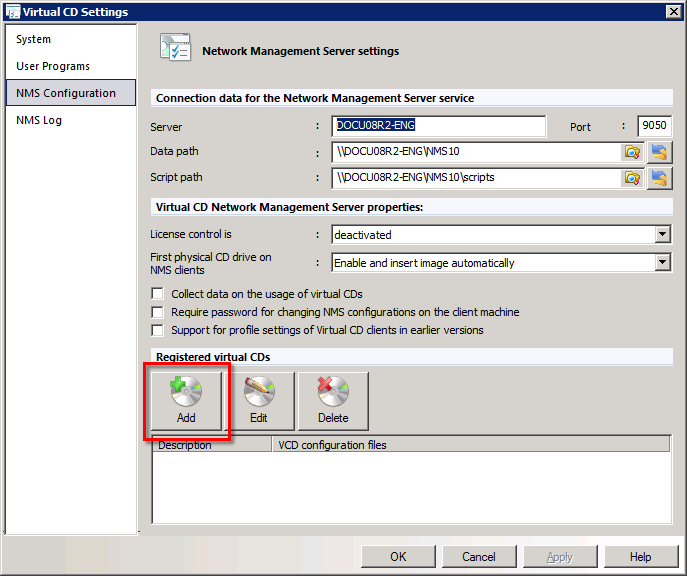Expand the First physical CD drive dropdown

(x=662, y=262)
